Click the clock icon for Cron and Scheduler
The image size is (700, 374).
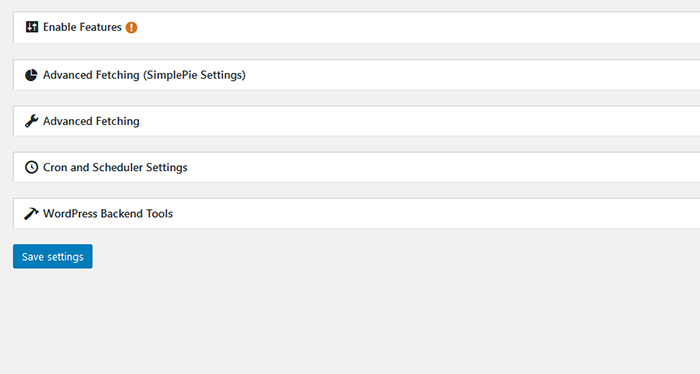[31, 167]
